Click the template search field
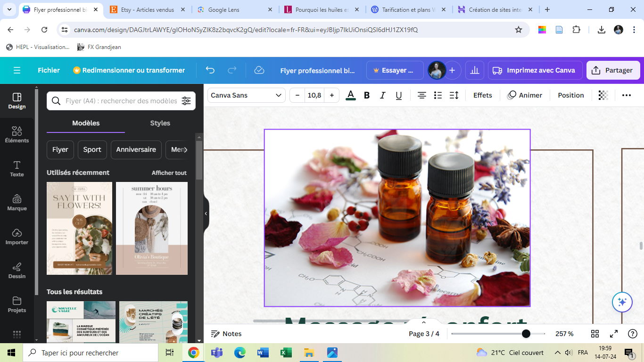Image resolution: width=644 pixels, height=362 pixels. 121,101
